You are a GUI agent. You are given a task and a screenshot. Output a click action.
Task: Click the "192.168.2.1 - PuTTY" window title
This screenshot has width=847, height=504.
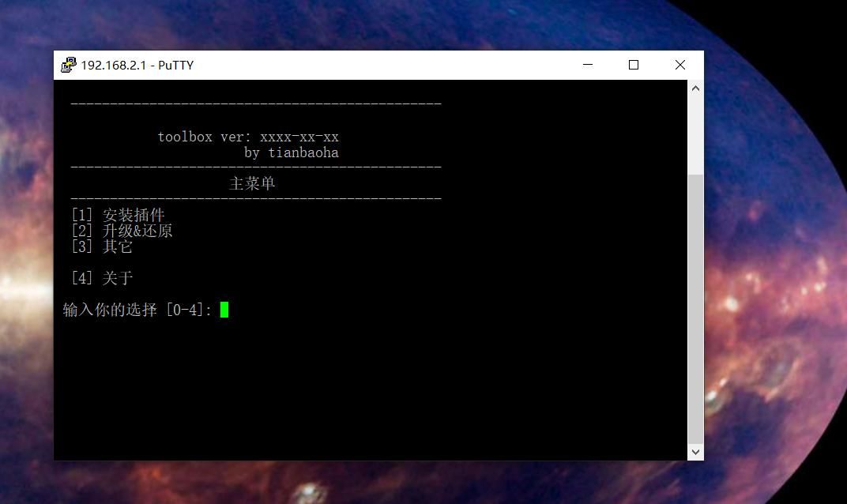[x=137, y=66]
